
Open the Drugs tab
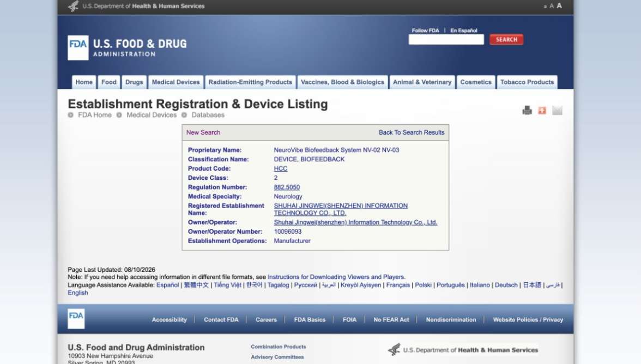pyautogui.click(x=134, y=82)
